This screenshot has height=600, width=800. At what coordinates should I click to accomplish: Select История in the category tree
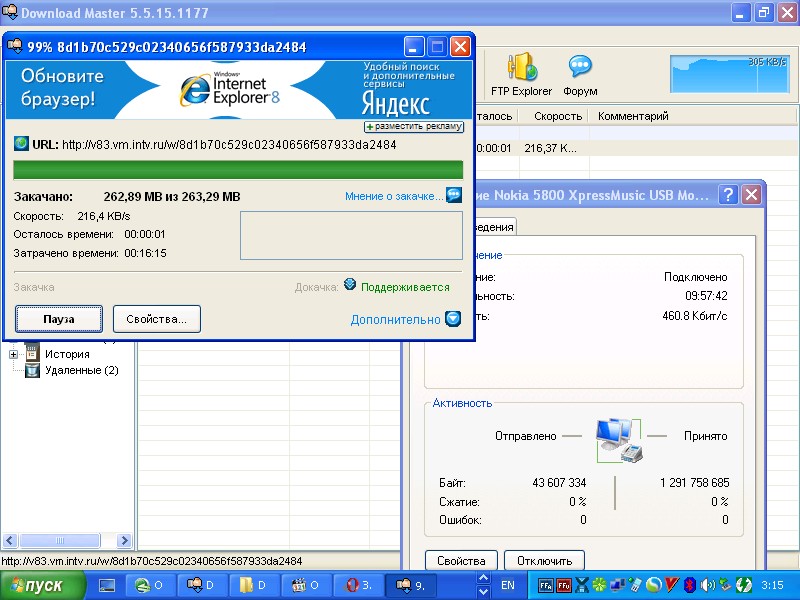(67, 354)
